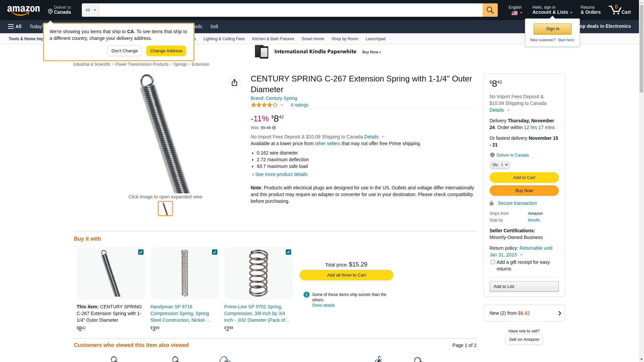
Task: Click the search magnifier button
Action: point(490,10)
